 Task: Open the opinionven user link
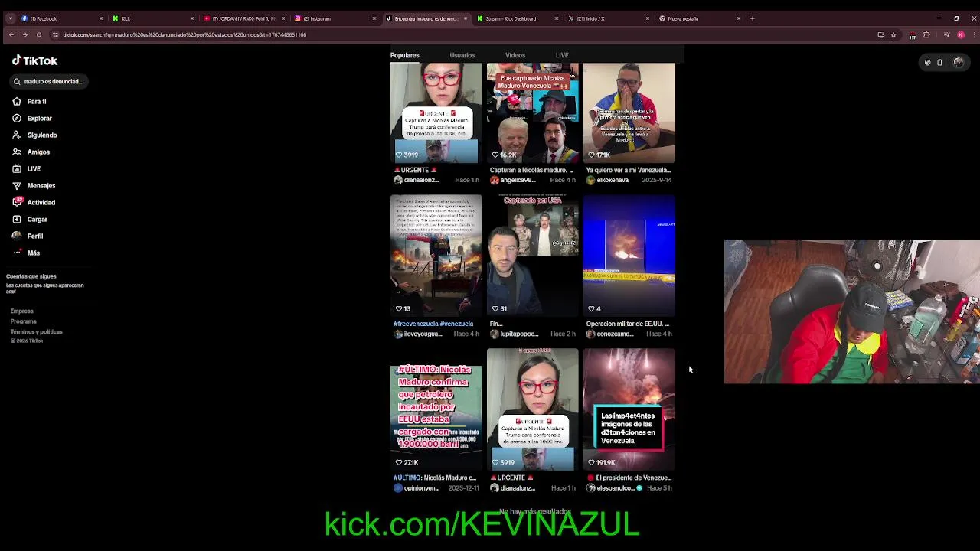(422, 487)
